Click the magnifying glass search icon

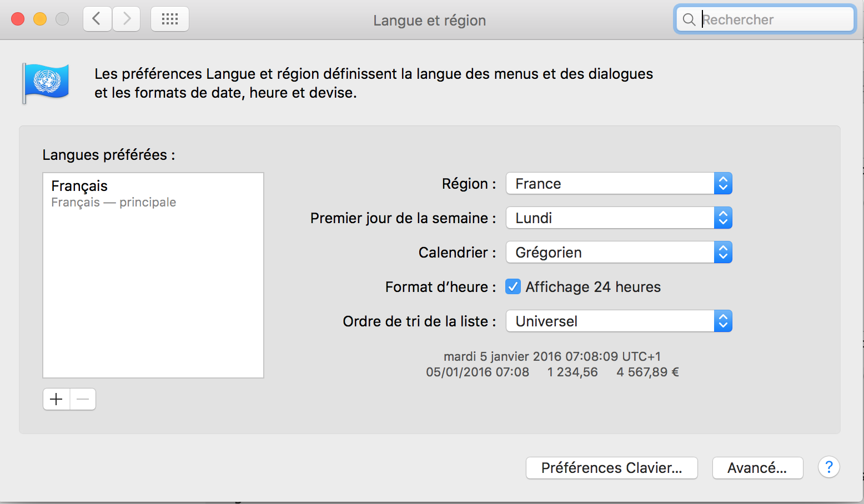click(689, 19)
